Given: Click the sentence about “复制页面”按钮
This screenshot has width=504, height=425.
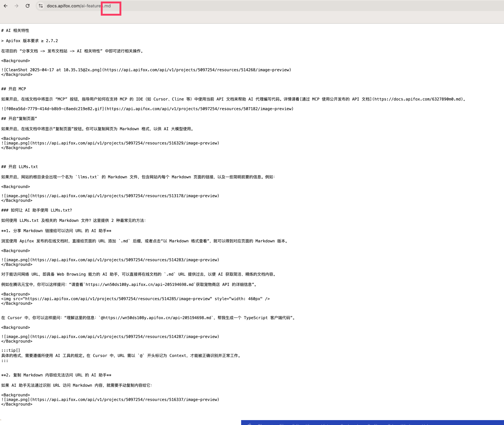Looking at the screenshot, I should coord(98,129).
